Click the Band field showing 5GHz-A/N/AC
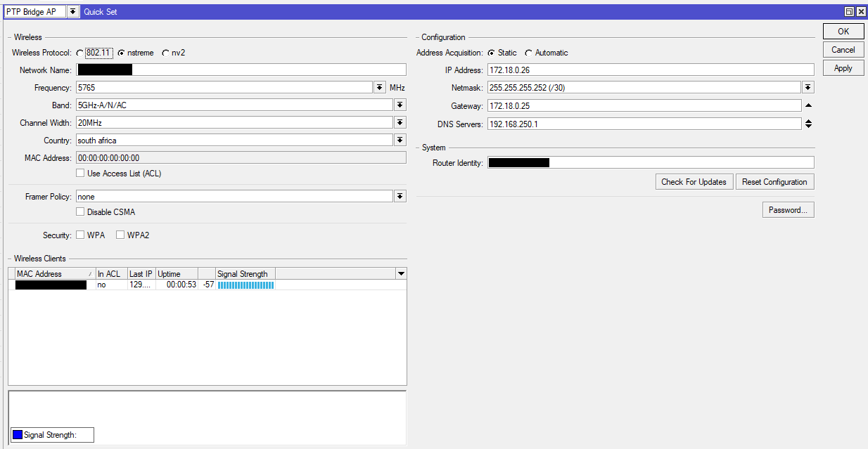The height and width of the screenshot is (449, 868). click(x=234, y=105)
